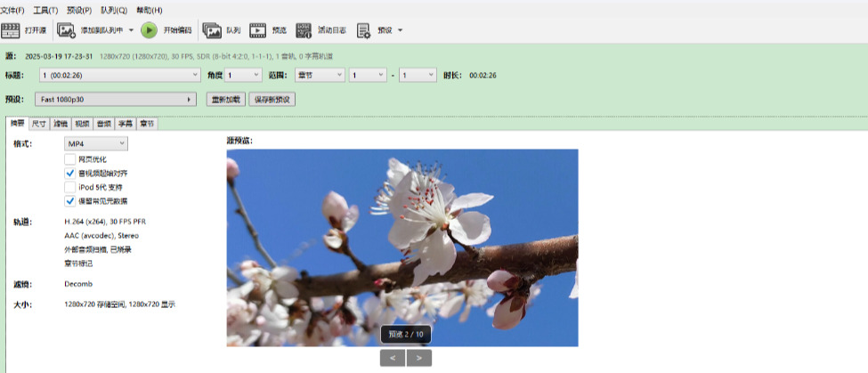Click the source preview image of blossoms
The width and height of the screenshot is (868, 373).
point(402,248)
